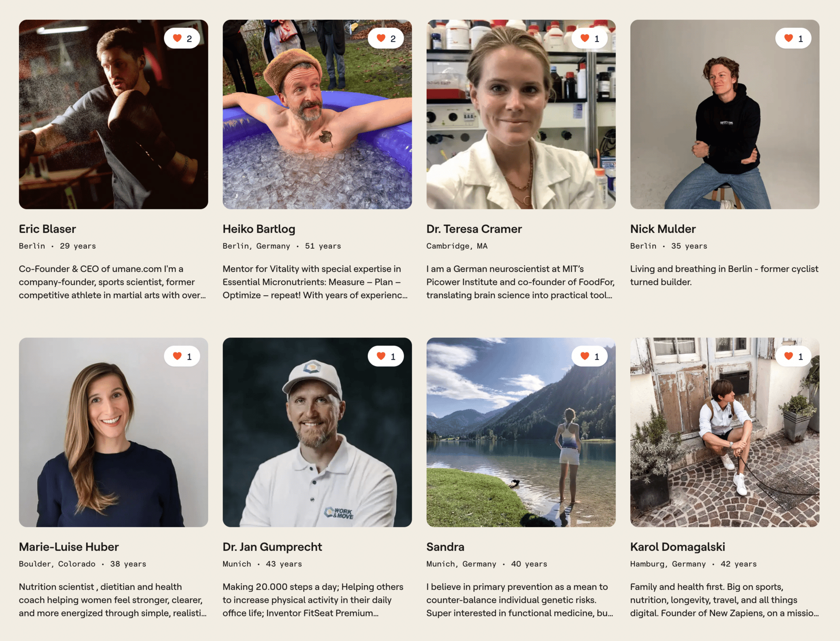Tap the heart badge on Heiko Bartlog's photo

(386, 38)
